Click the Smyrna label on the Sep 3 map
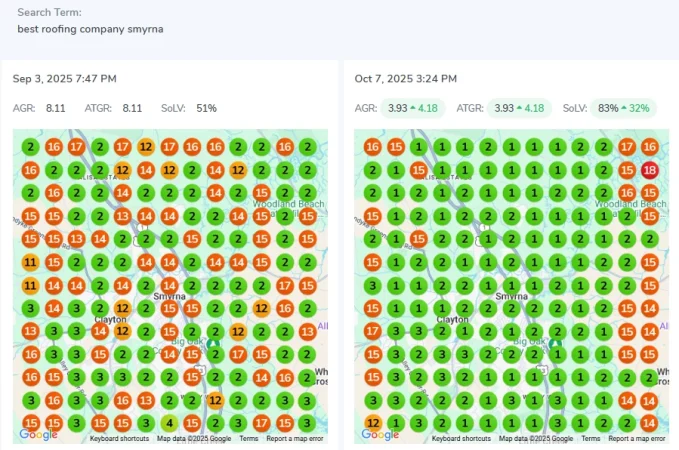This screenshot has width=679, height=450. coord(169,296)
